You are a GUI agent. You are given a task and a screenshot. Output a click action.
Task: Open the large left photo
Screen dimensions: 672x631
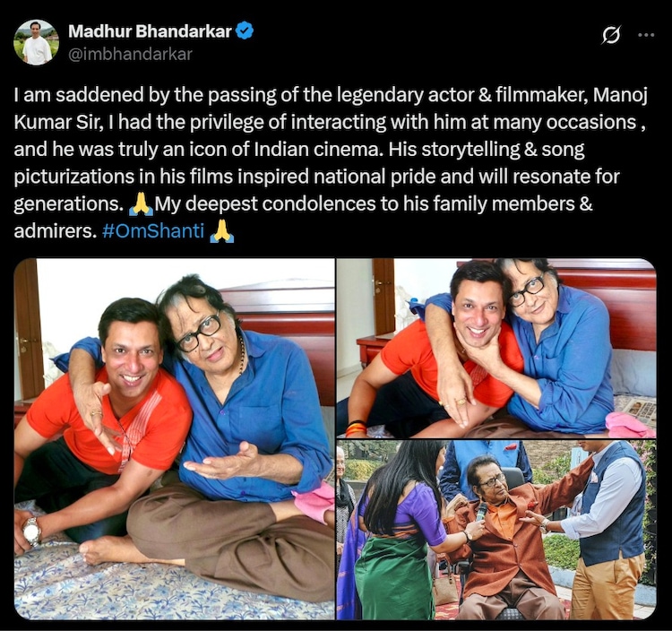pos(174,438)
